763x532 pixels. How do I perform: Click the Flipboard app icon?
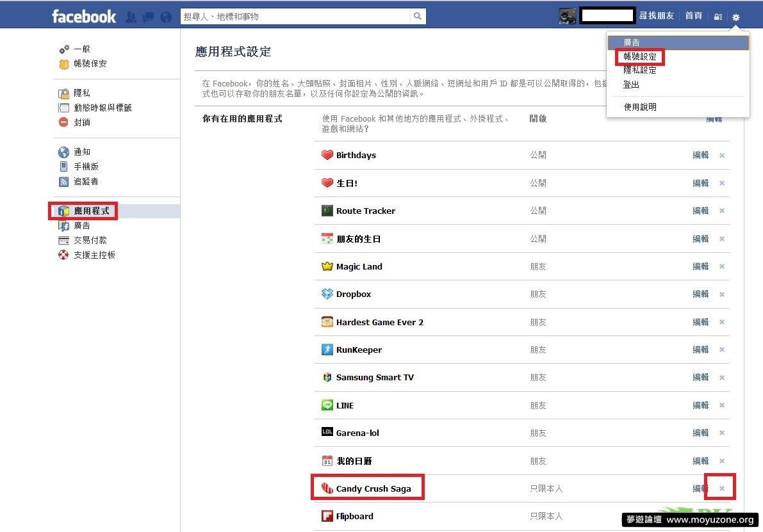click(327, 516)
